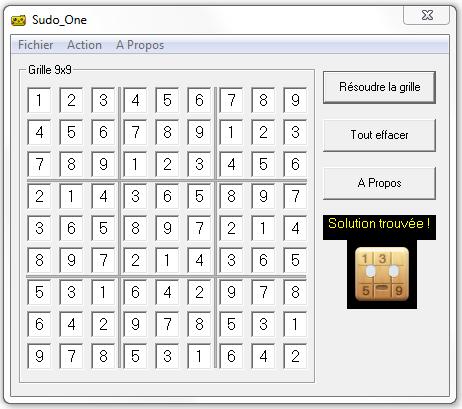Image resolution: width=462 pixels, height=409 pixels.
Task: Open the A Propos menu item
Action: pyautogui.click(x=140, y=45)
